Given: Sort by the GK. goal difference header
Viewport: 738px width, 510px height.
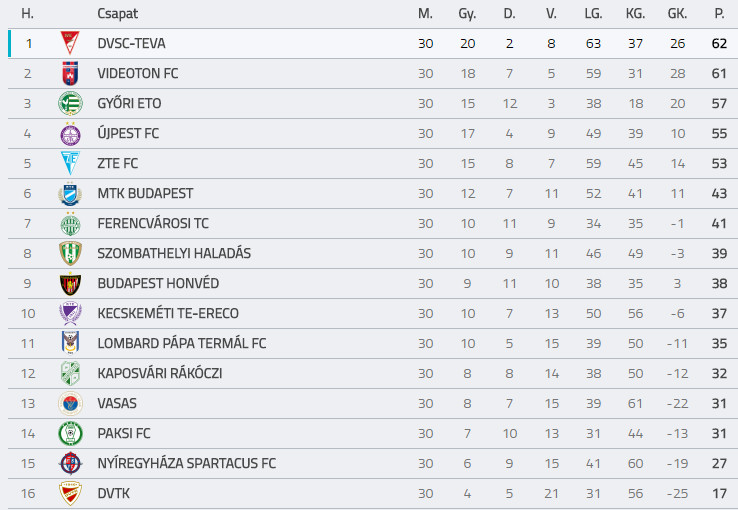Looking at the screenshot, I should tap(677, 14).
